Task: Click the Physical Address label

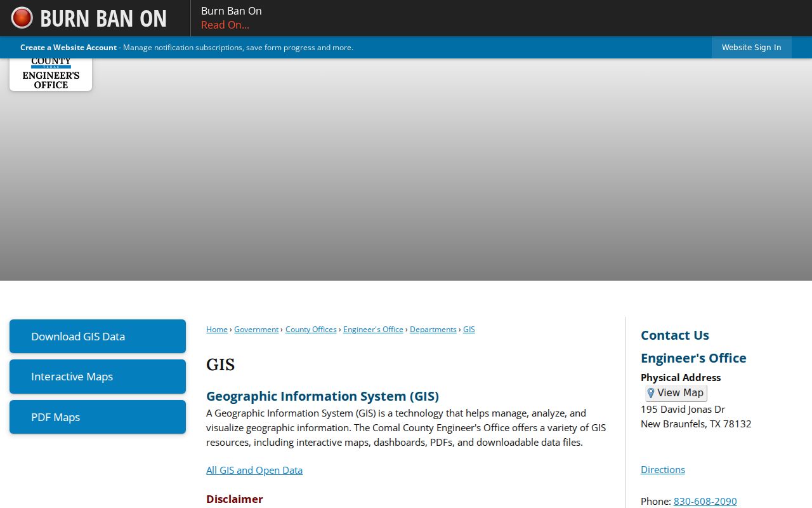Action: [681, 378]
